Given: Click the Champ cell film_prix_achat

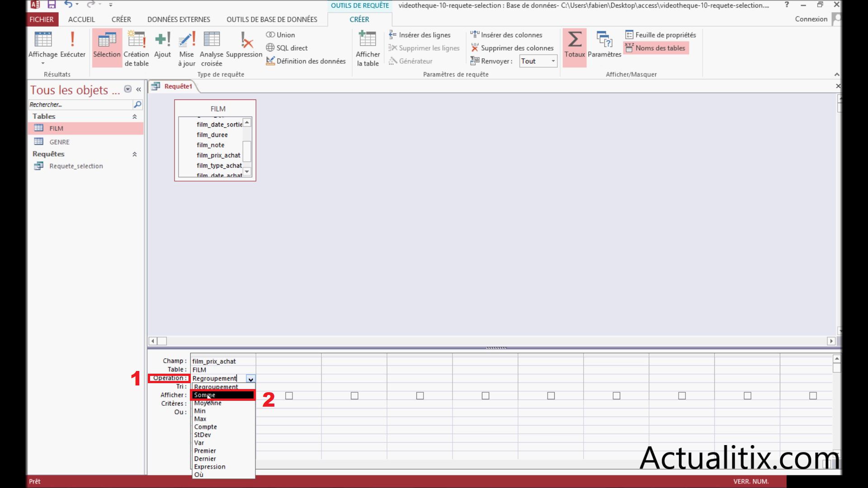Looking at the screenshot, I should (223, 361).
